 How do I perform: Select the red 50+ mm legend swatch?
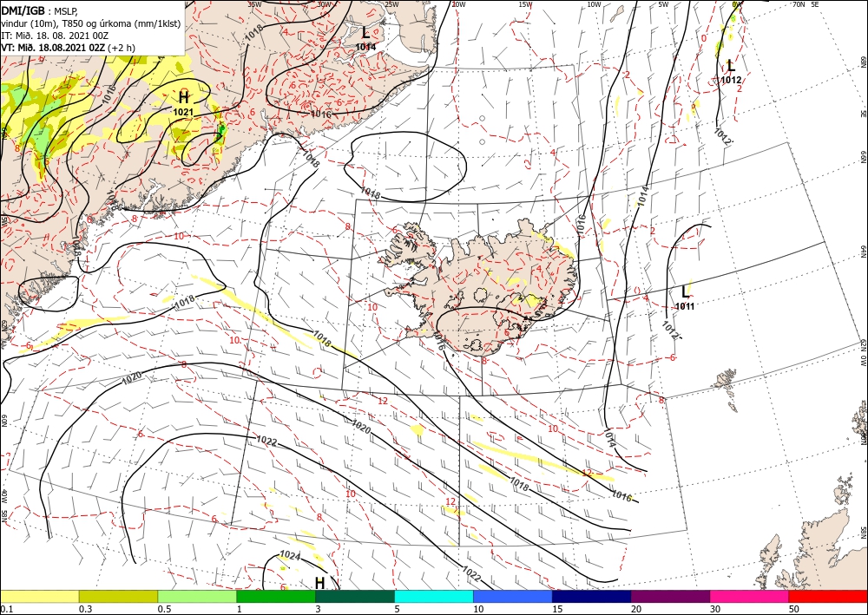[x=828, y=596]
